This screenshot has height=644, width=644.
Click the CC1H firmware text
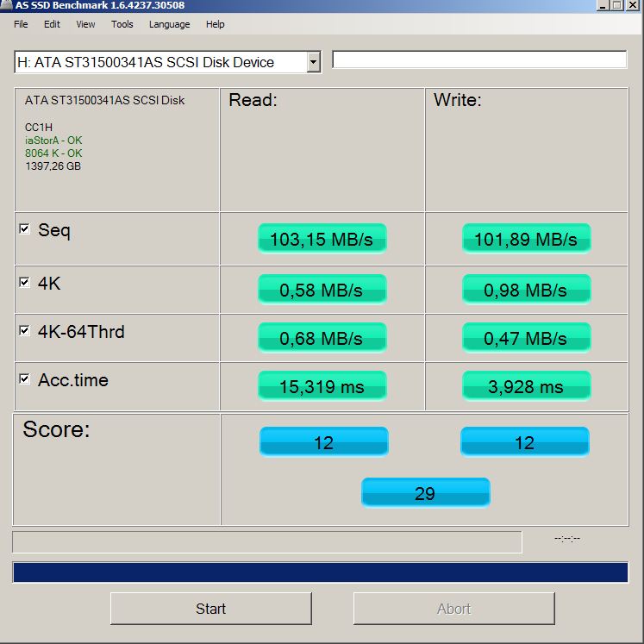coord(39,128)
